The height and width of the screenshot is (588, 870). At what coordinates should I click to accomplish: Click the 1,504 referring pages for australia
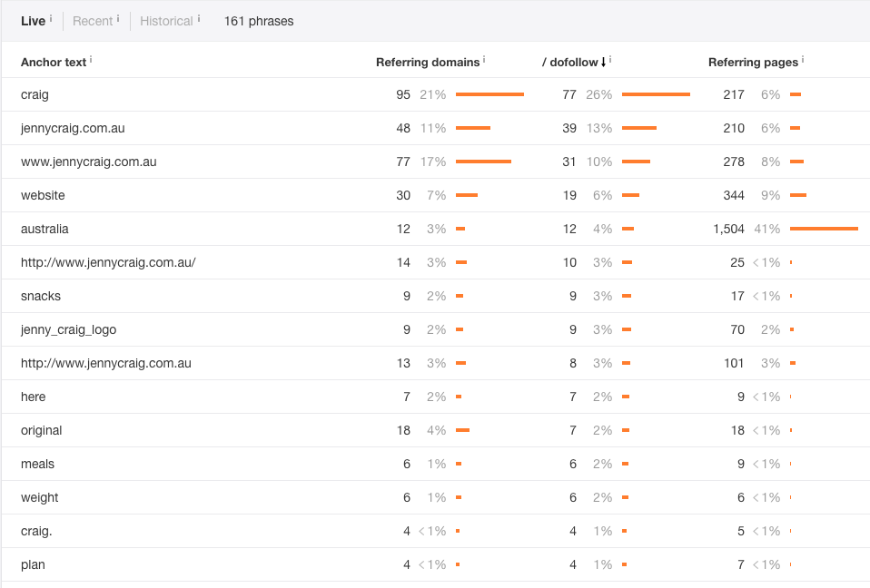click(729, 229)
